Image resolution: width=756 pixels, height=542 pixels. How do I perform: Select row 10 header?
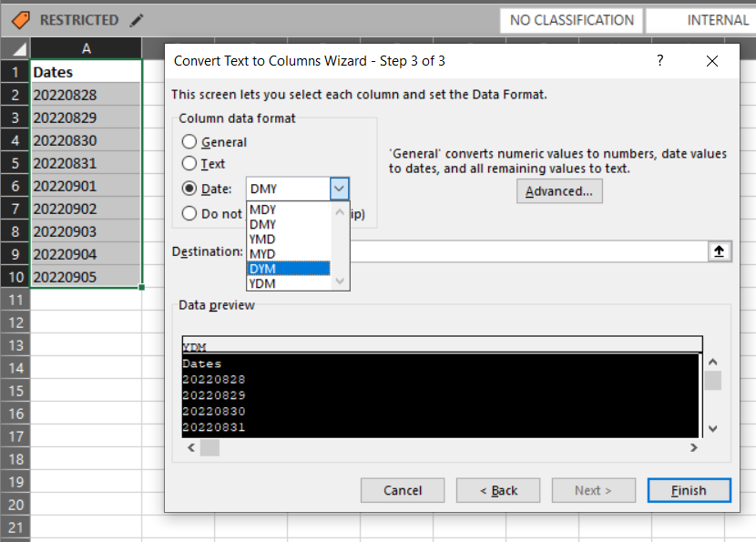click(15, 277)
